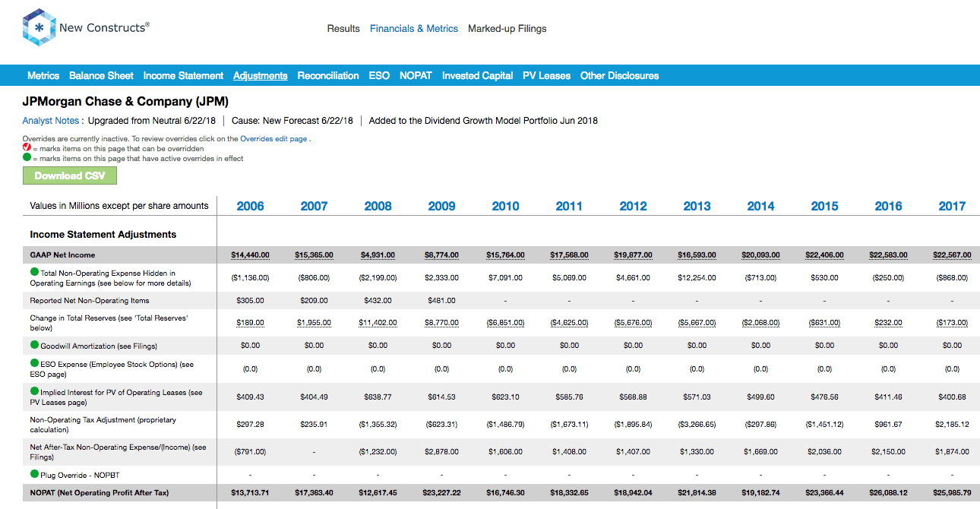Switch to the ESO tab
Image resolution: width=980 pixels, height=509 pixels.
pos(379,75)
